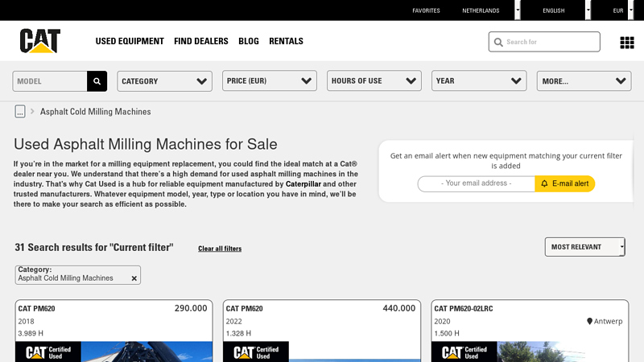
Task: Open Find Dealers menu item
Action: click(x=200, y=41)
